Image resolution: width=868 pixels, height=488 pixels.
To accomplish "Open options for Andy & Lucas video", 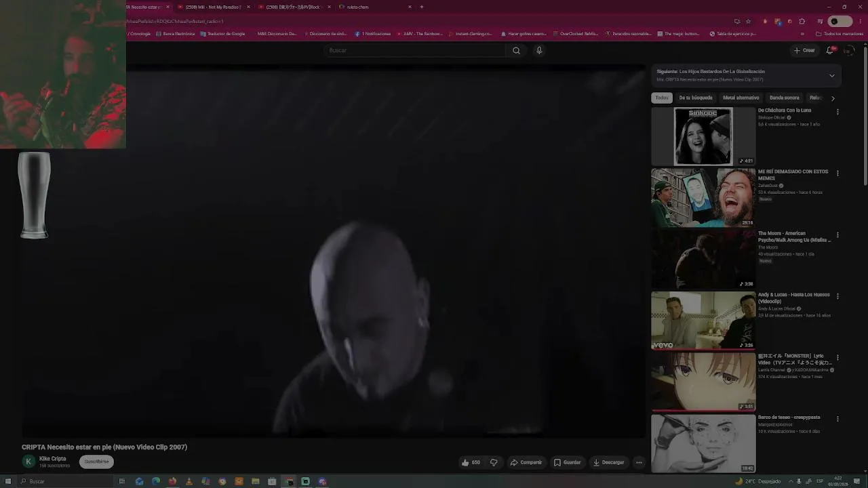I will coord(837,296).
